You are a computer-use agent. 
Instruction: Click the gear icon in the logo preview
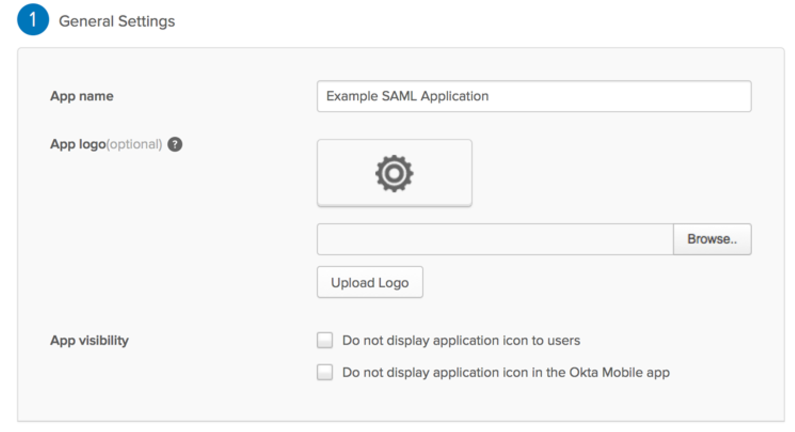[x=394, y=173]
